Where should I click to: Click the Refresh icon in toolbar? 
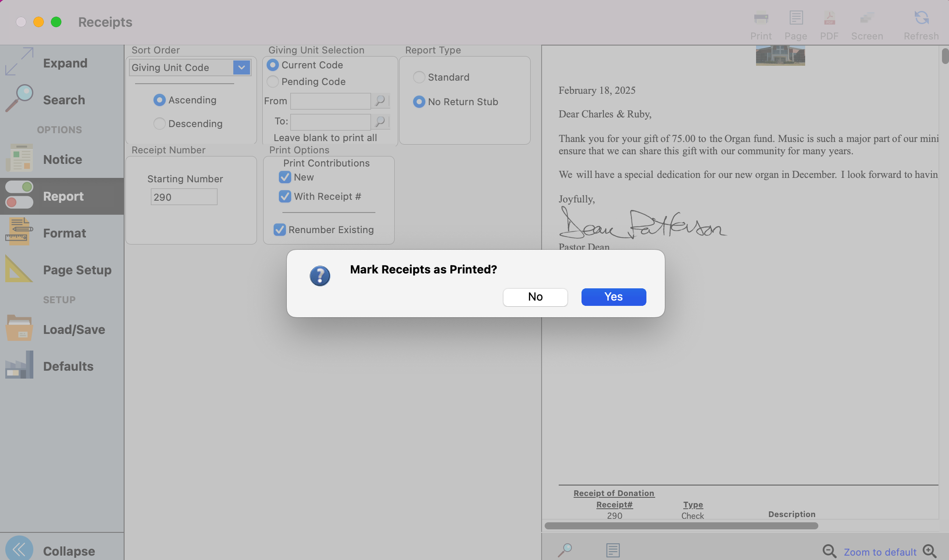(x=921, y=18)
